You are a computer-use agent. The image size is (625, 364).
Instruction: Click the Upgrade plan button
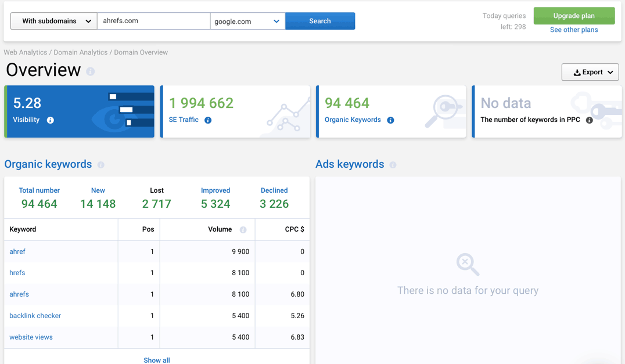[574, 16]
